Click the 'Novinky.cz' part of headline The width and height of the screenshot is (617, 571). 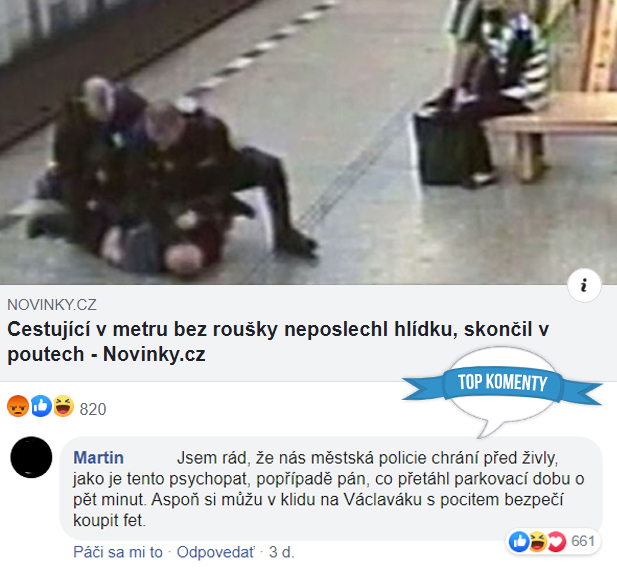[154, 354]
